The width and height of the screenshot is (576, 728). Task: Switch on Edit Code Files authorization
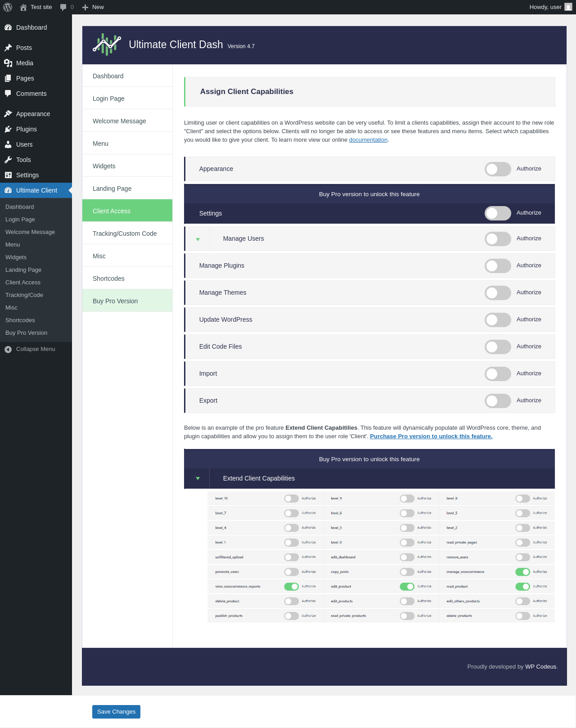(x=498, y=347)
